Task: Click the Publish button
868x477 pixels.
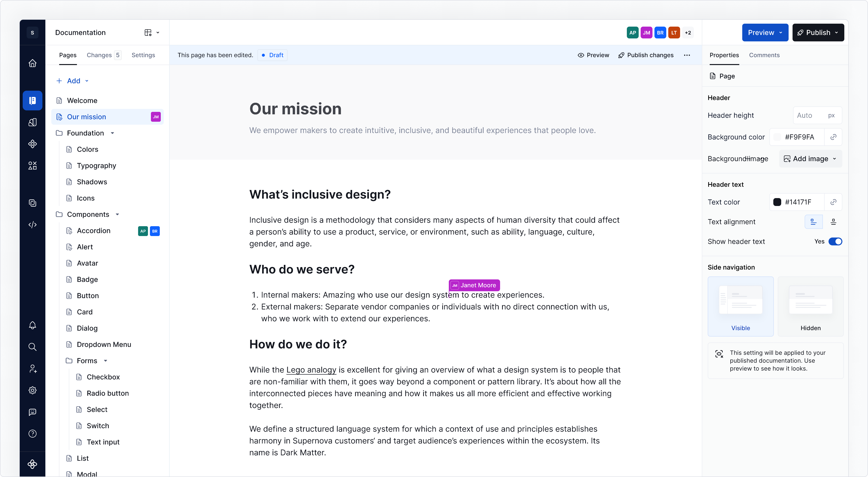Action: (x=818, y=33)
